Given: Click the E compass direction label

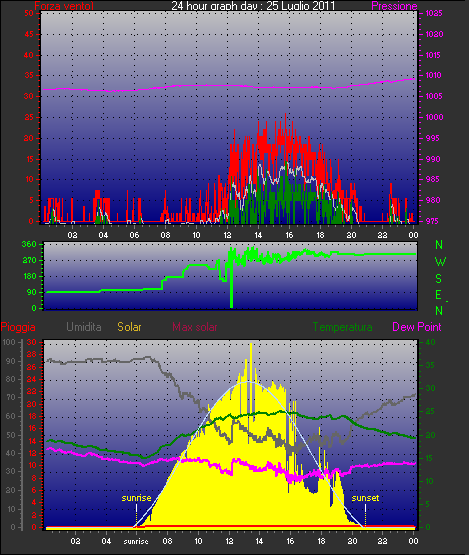Looking at the screenshot, I should point(439,294).
